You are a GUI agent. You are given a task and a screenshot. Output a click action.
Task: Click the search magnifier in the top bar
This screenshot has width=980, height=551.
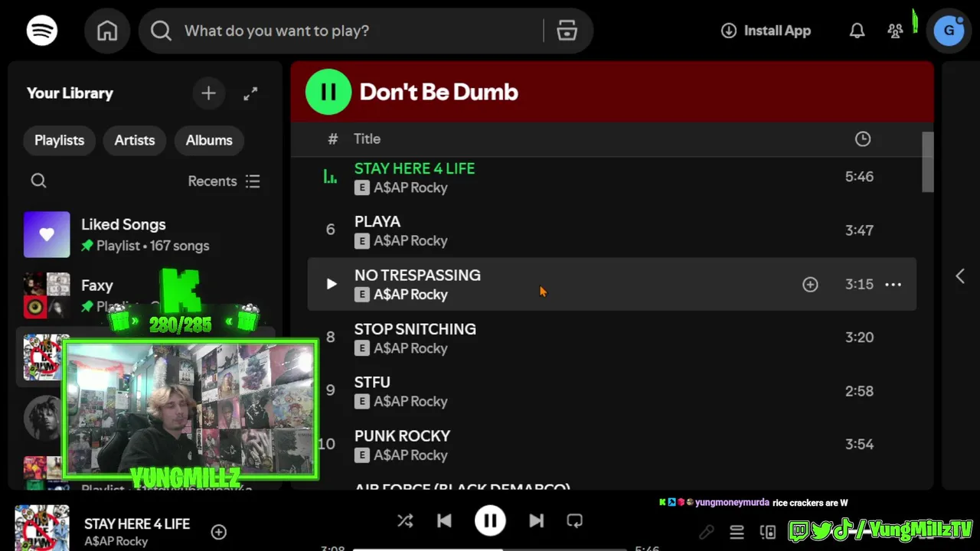click(161, 31)
